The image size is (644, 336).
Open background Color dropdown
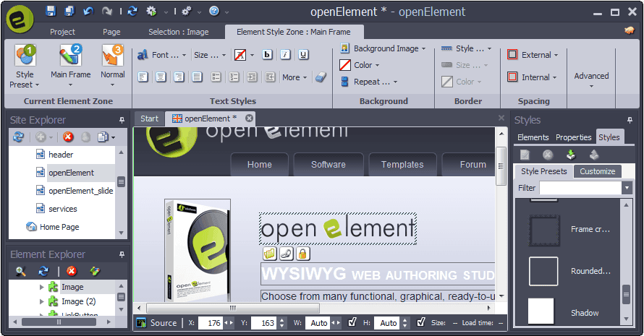(360, 65)
